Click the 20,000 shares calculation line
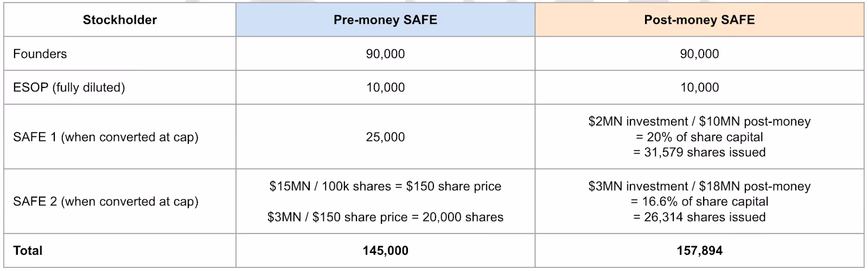This screenshot has width=868, height=271. pos(385,217)
